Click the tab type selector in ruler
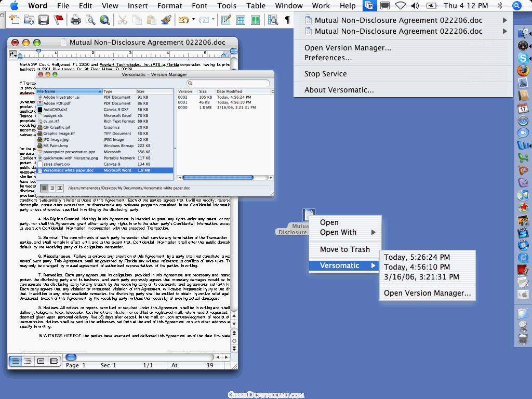This screenshot has width=532, height=399. tap(13, 54)
